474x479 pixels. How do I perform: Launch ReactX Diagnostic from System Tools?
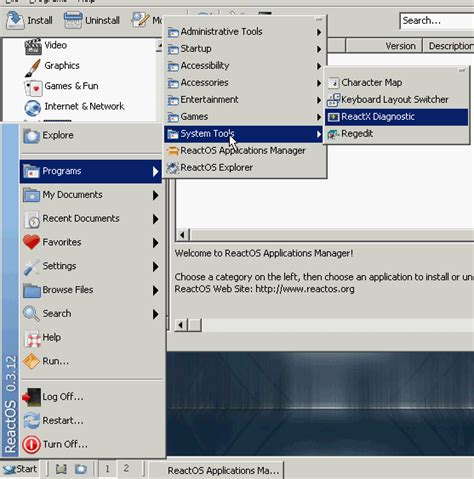(x=396, y=117)
